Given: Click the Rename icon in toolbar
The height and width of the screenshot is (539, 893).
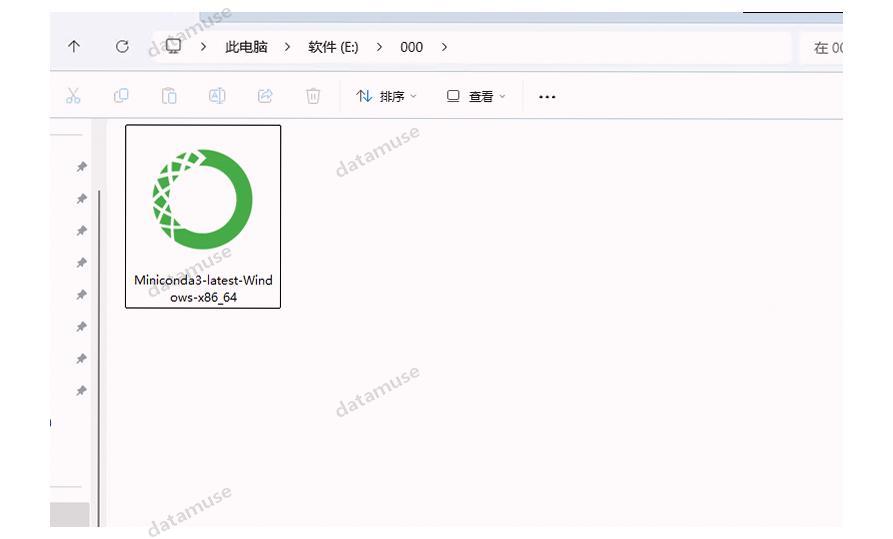Looking at the screenshot, I should 217,96.
